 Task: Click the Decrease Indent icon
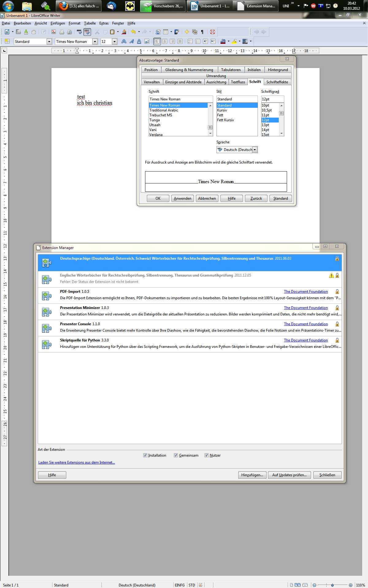(205, 41)
